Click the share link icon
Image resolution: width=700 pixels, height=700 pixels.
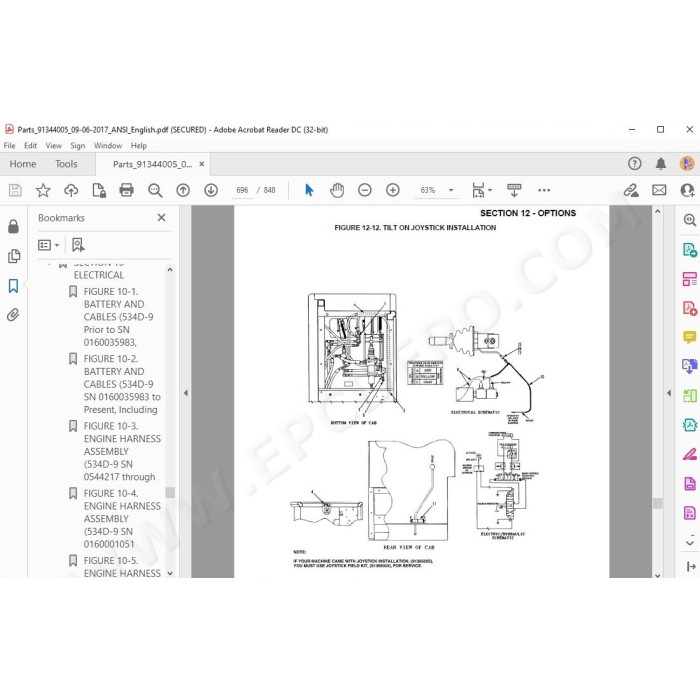coord(631,190)
